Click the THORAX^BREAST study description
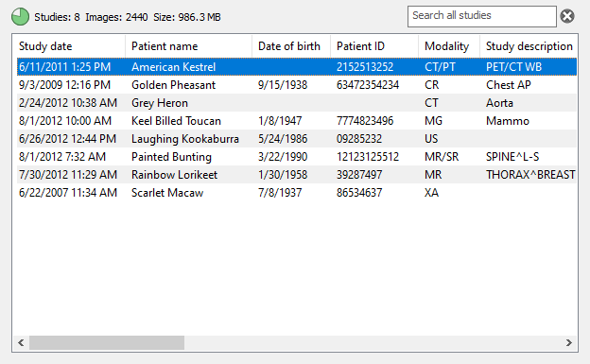Screen dimensions: 590x364 (x=530, y=175)
